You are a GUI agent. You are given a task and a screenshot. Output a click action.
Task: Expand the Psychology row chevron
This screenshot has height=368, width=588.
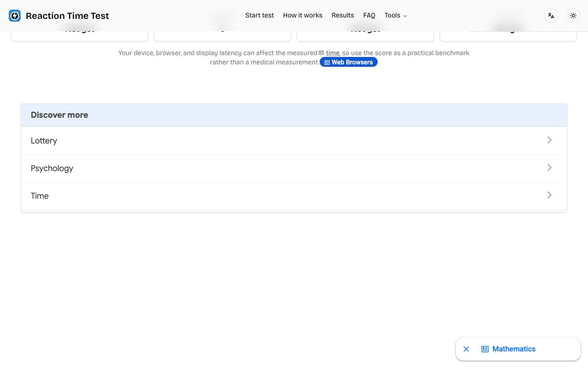(x=549, y=167)
